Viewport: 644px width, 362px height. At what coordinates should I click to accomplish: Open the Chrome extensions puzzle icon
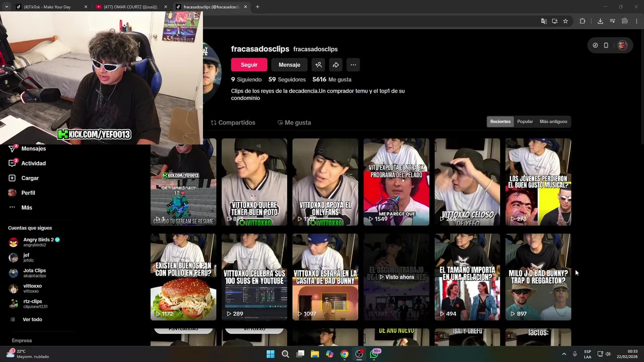(583, 21)
